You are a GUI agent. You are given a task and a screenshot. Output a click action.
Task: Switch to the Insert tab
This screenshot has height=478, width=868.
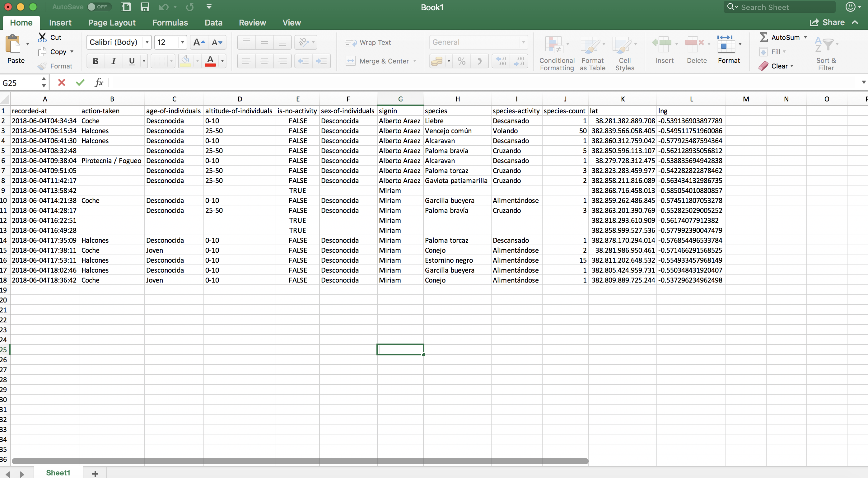click(x=60, y=23)
